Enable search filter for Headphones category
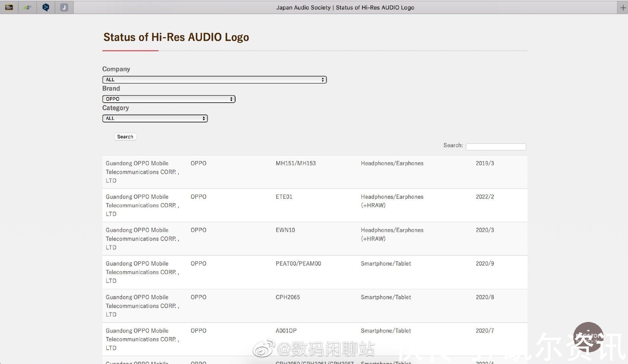628x364 pixels. (x=154, y=118)
